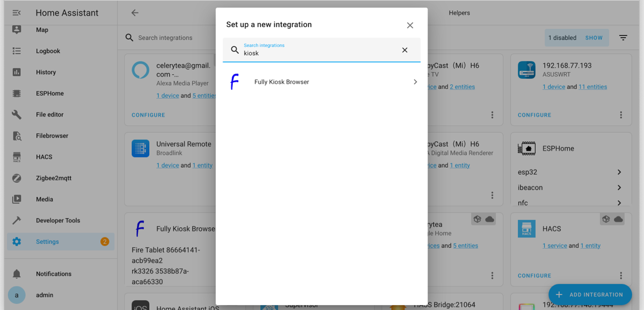Collapse the Home Assistant sidebar menu
644x310 pixels.
click(x=17, y=13)
